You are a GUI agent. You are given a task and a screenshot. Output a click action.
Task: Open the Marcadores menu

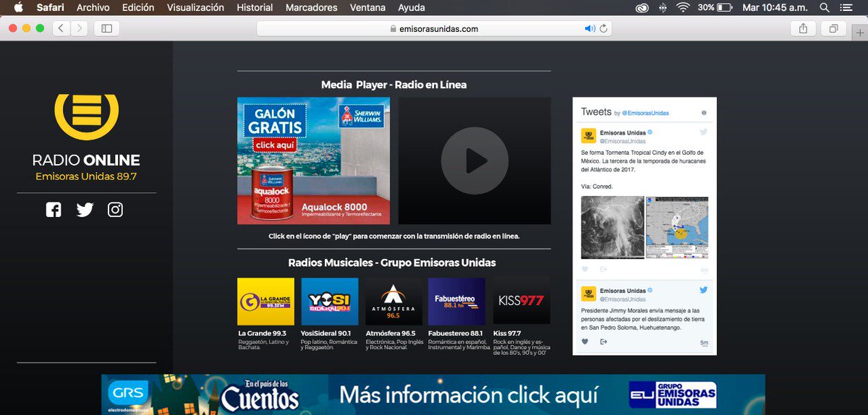tap(312, 7)
